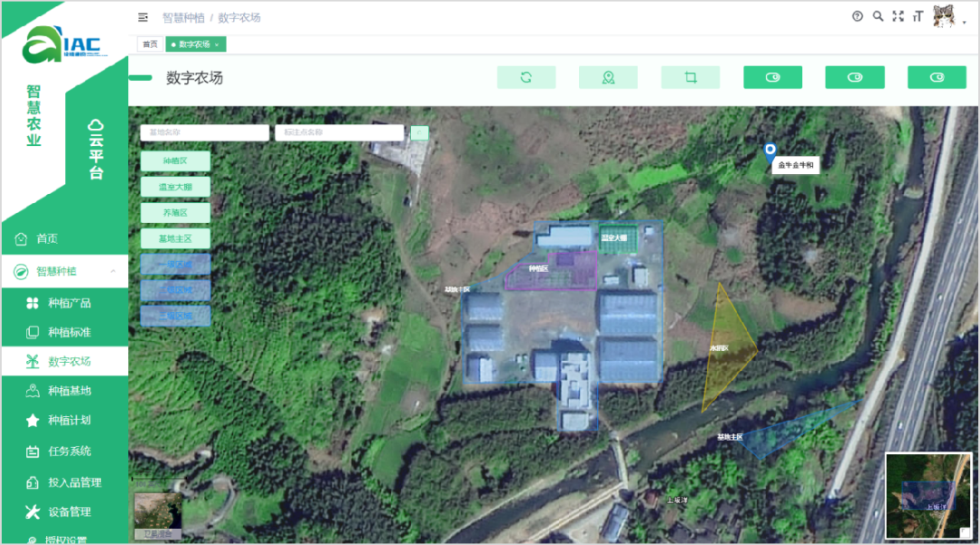Viewport: 980px width, 545px height.
Task: Click the font size icon in header
Action: point(918,16)
